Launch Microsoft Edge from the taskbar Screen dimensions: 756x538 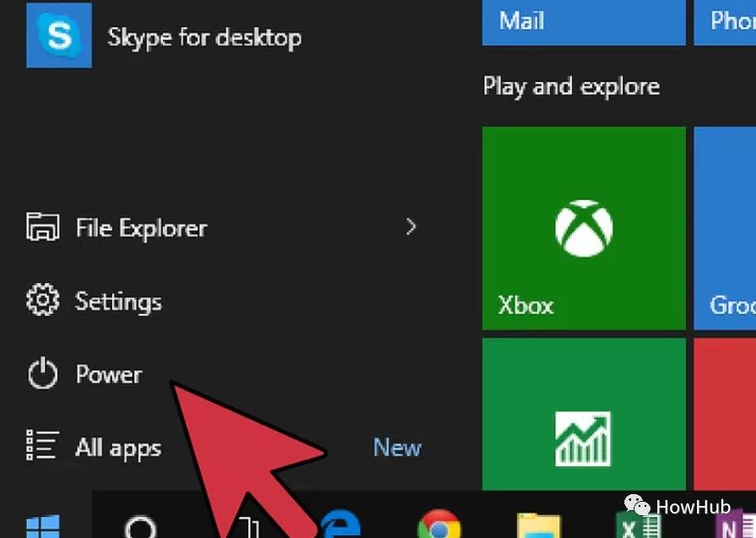(341, 525)
